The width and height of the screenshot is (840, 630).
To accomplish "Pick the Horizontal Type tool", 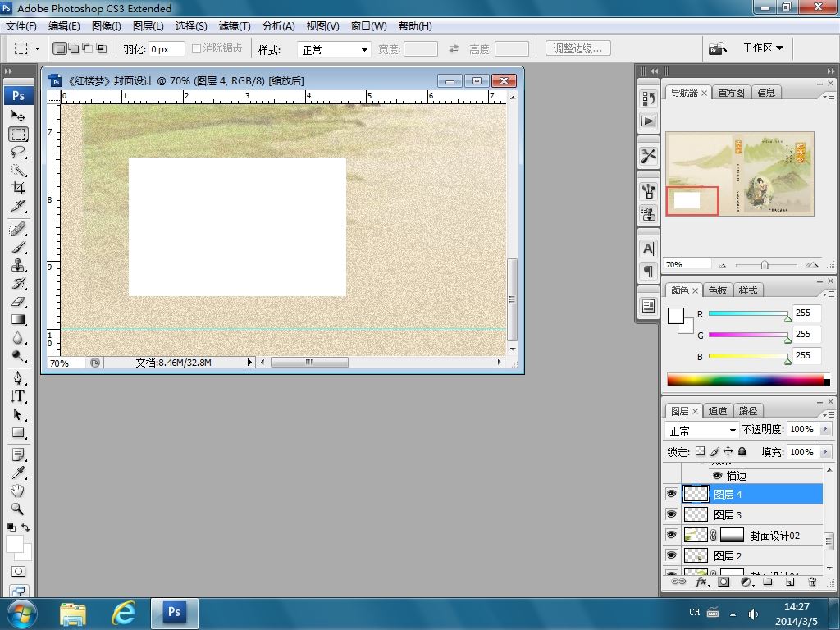I will pos(18,396).
